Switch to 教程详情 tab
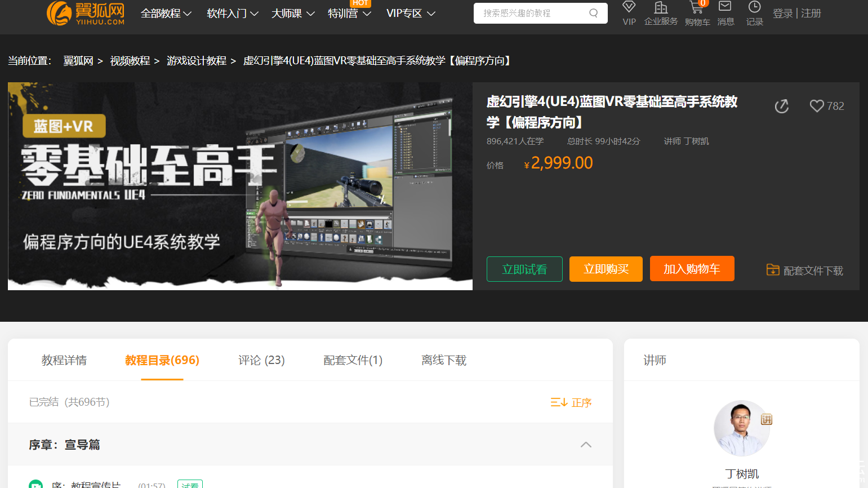Viewport: 868px width, 488px height. click(64, 360)
